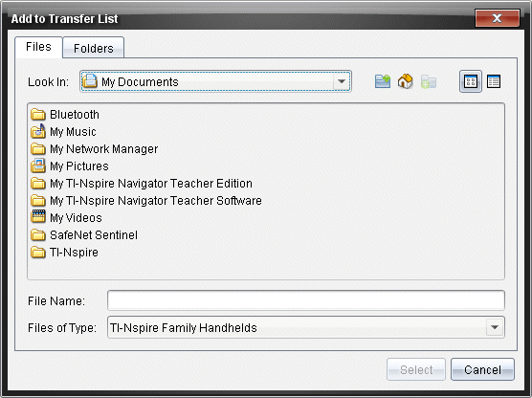Image resolution: width=532 pixels, height=398 pixels.
Task: Switch to details list view
Action: click(494, 81)
